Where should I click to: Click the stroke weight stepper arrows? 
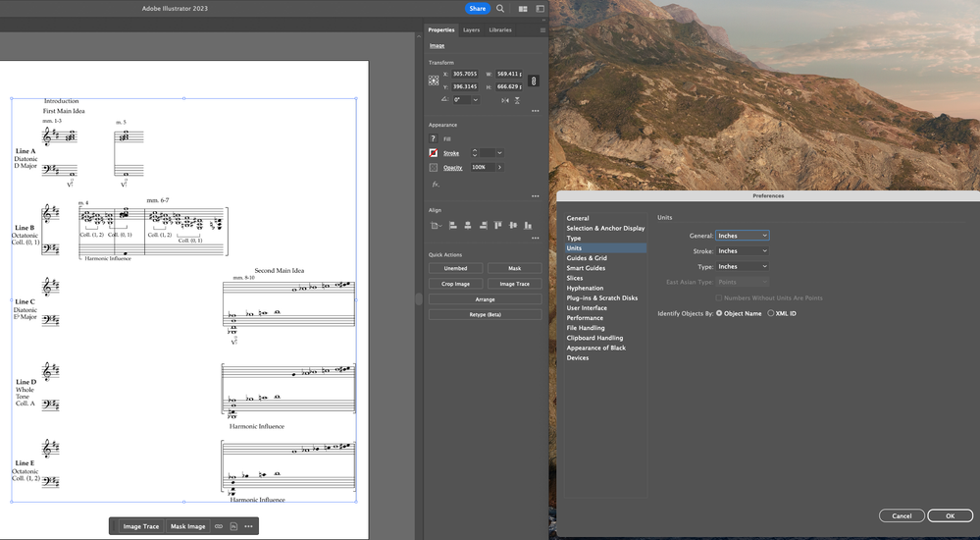coord(475,153)
